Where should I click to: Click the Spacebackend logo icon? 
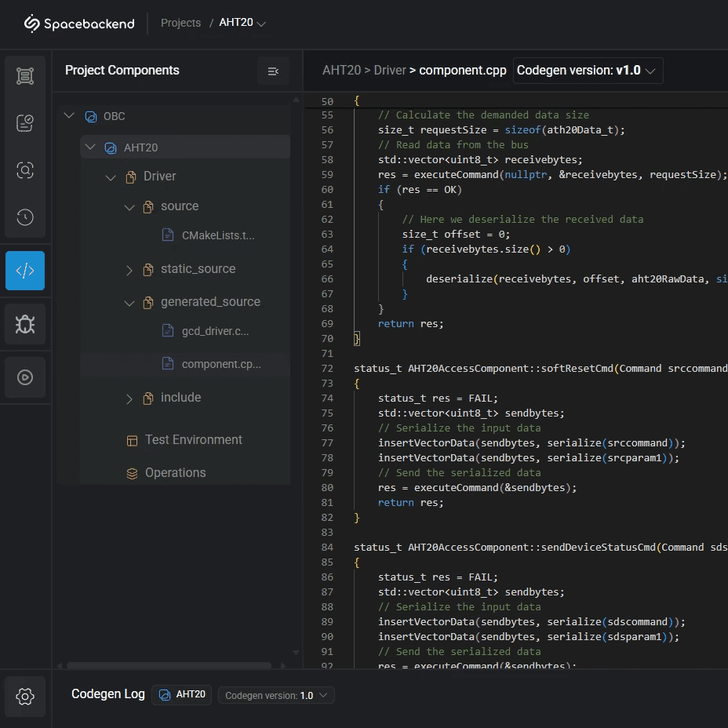pyautogui.click(x=32, y=24)
